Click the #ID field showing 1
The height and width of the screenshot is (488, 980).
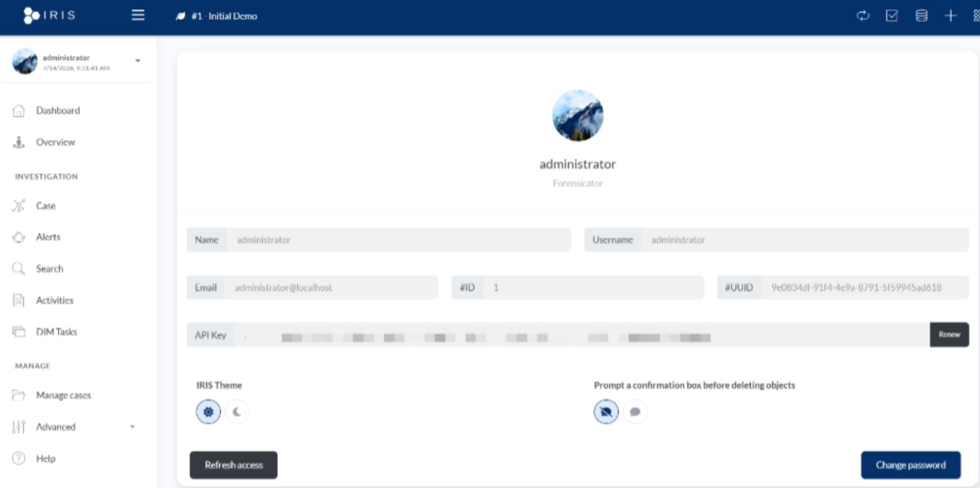[593, 288]
